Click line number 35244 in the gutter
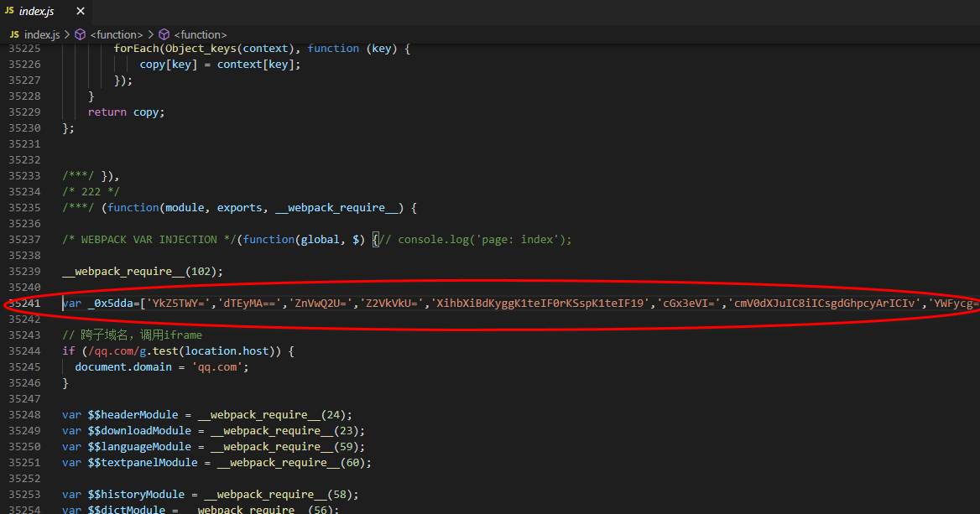Viewport: 980px width, 514px height. coord(24,351)
